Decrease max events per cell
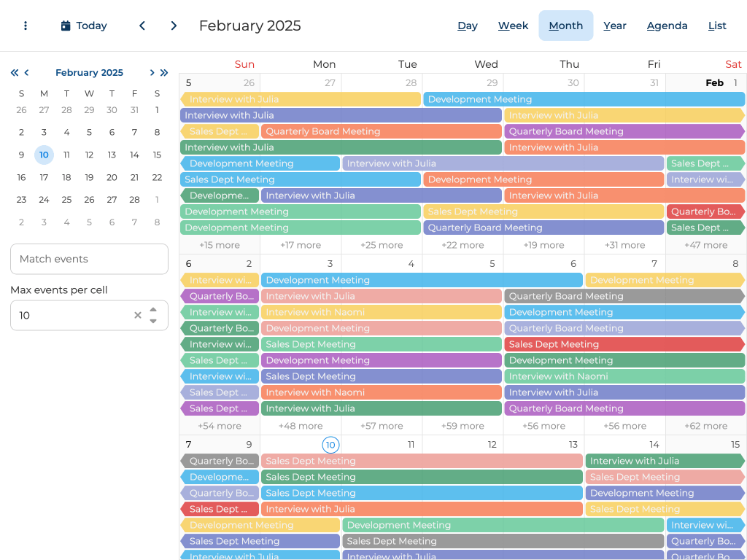Image resolution: width=747 pixels, height=560 pixels. (x=153, y=322)
